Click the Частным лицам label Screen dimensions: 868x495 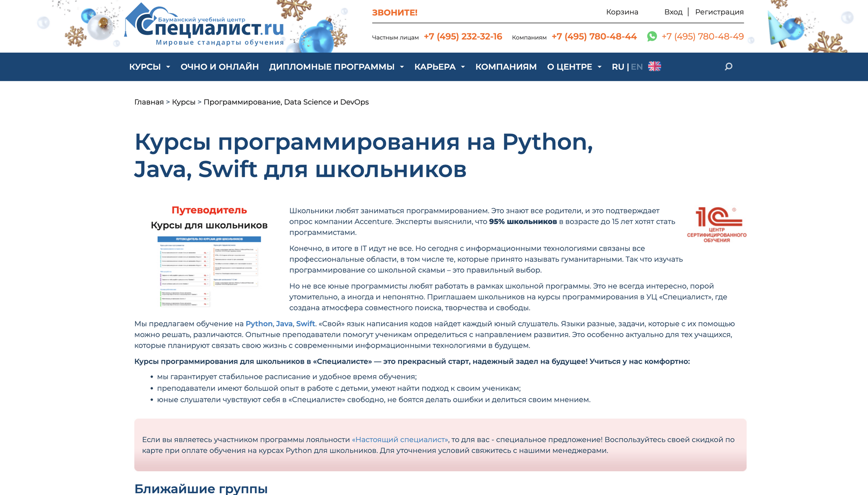[395, 37]
